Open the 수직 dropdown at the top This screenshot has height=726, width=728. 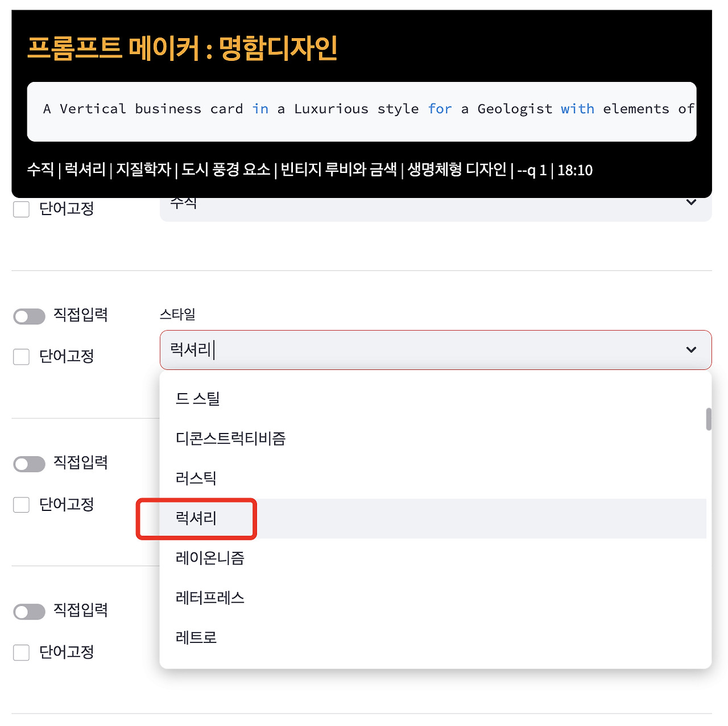point(691,203)
